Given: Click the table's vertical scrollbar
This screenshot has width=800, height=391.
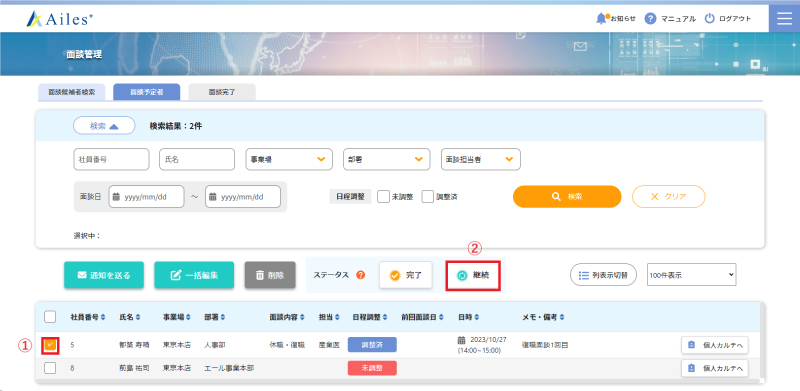Looking at the screenshot, I should [762, 340].
